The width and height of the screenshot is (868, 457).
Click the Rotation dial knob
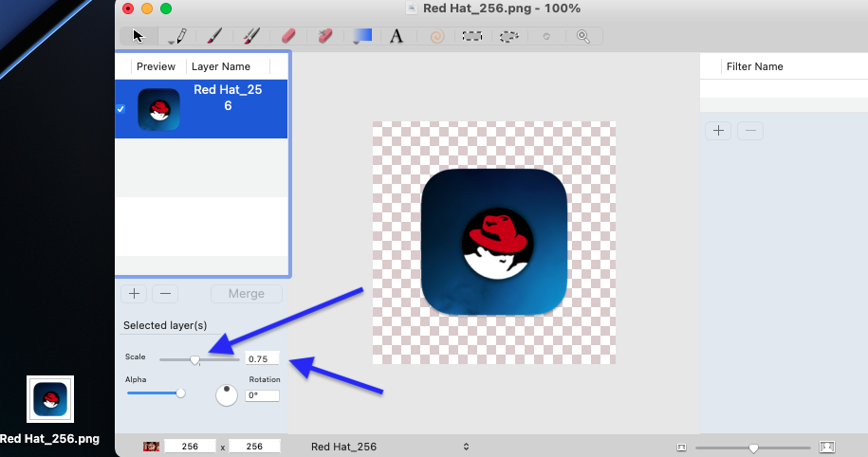pos(227,395)
